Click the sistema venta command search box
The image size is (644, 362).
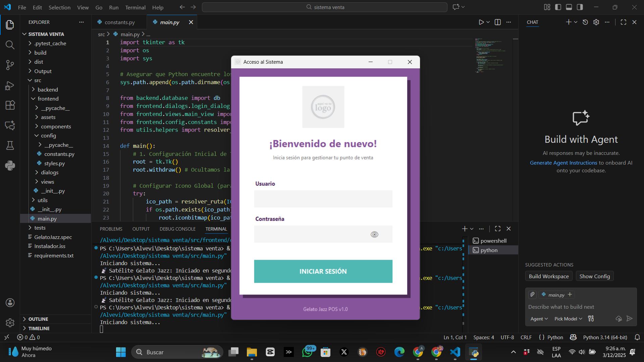325,7
